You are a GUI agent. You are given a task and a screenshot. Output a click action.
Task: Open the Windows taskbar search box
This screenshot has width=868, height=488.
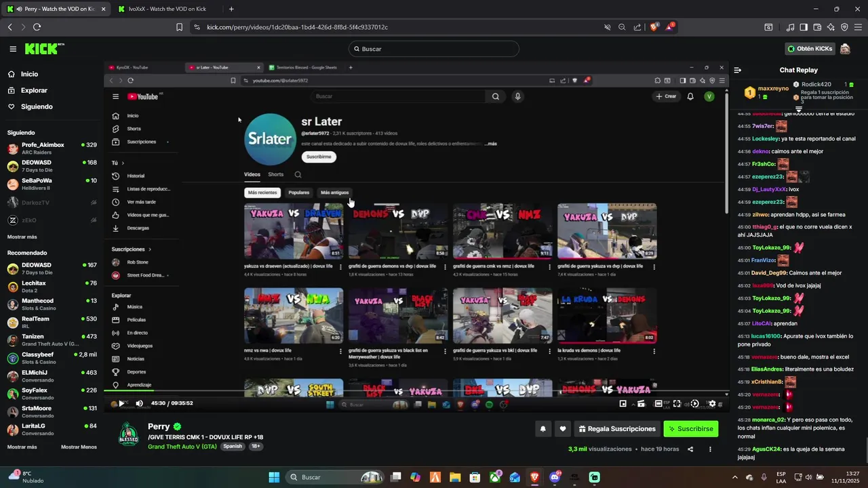click(x=334, y=477)
